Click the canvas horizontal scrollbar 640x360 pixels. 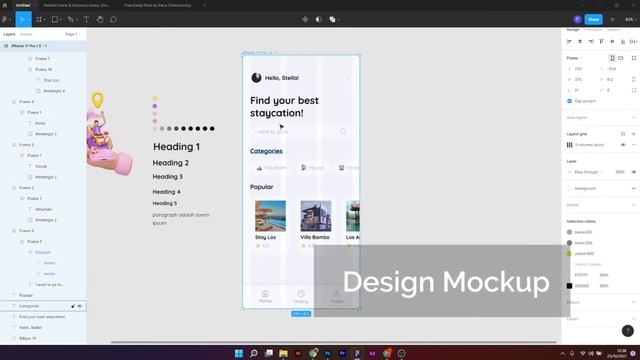(333, 342)
